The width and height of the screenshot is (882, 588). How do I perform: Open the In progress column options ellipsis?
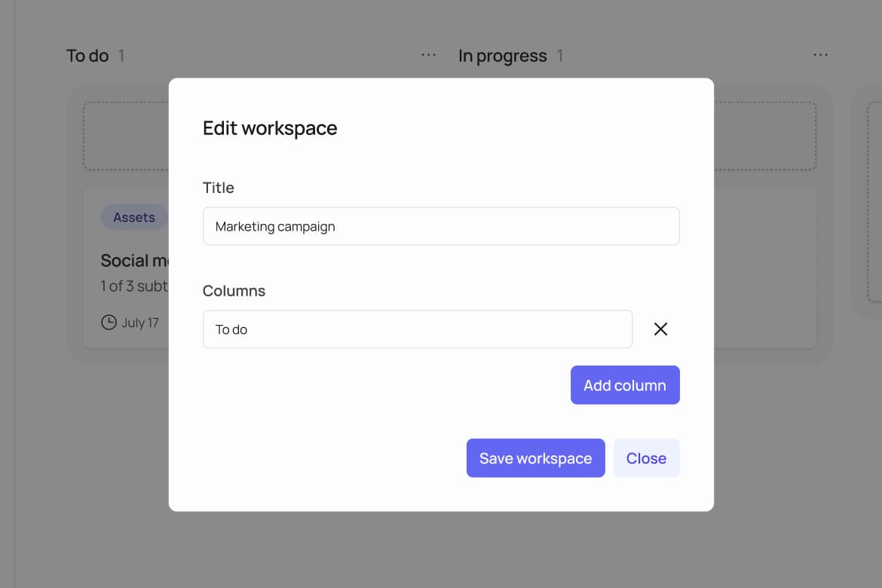coord(820,55)
